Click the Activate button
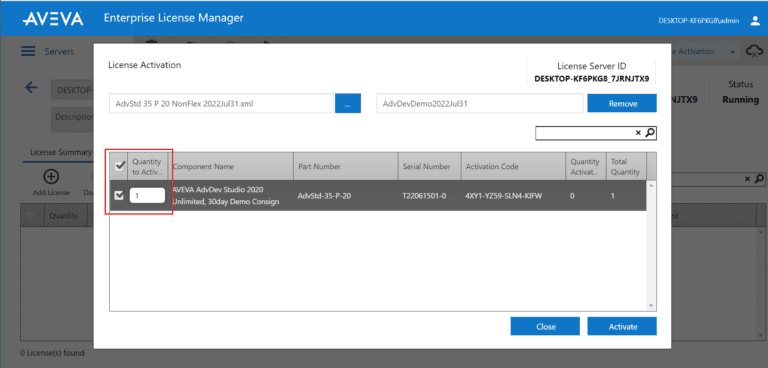Image resolution: width=768 pixels, height=368 pixels. [x=622, y=326]
